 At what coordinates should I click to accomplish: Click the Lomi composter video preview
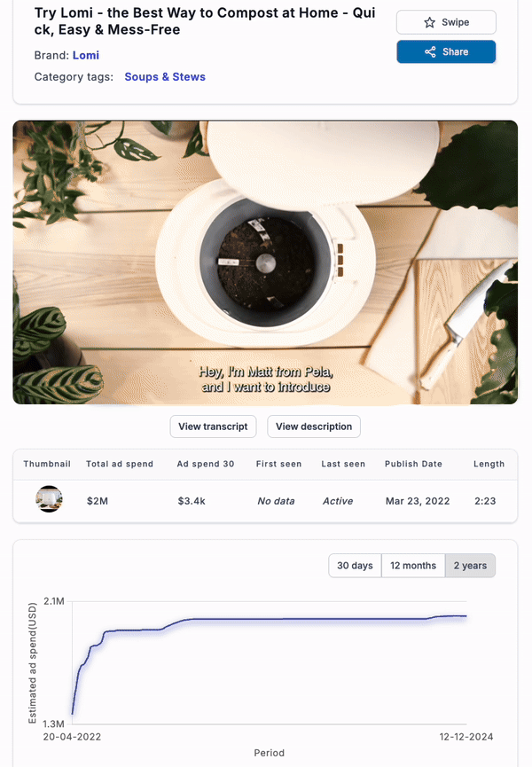point(265,262)
